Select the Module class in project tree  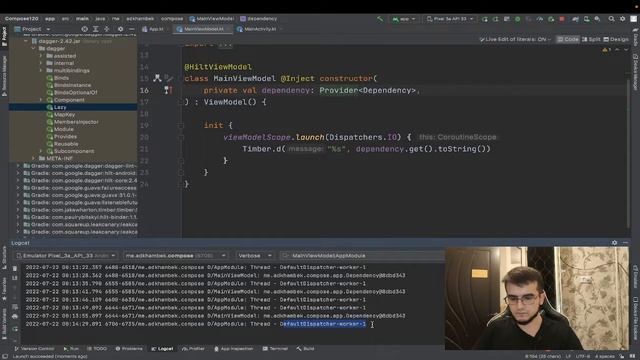click(x=63, y=129)
